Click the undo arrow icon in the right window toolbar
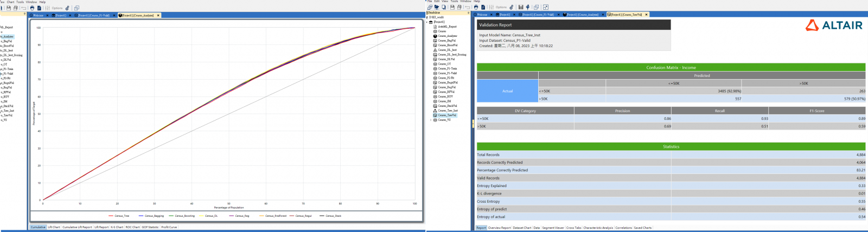Screen dimensions: 868x232 pyautogui.click(x=467, y=7)
